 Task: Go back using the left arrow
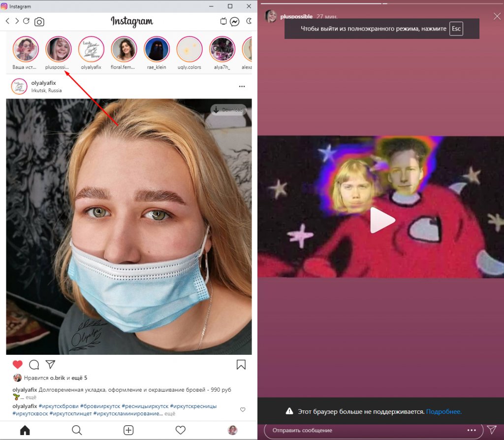pos(7,21)
